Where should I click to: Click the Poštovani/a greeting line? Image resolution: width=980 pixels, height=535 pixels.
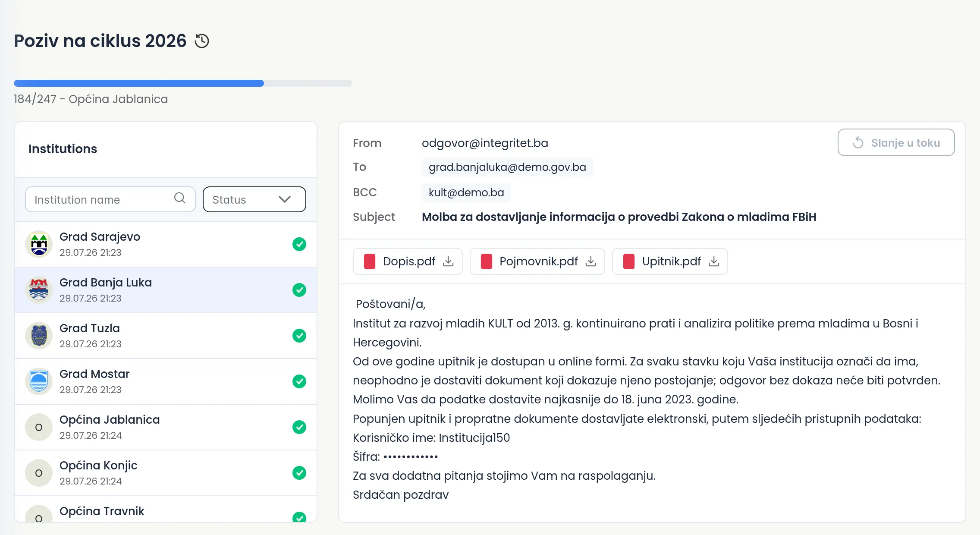pyautogui.click(x=391, y=304)
